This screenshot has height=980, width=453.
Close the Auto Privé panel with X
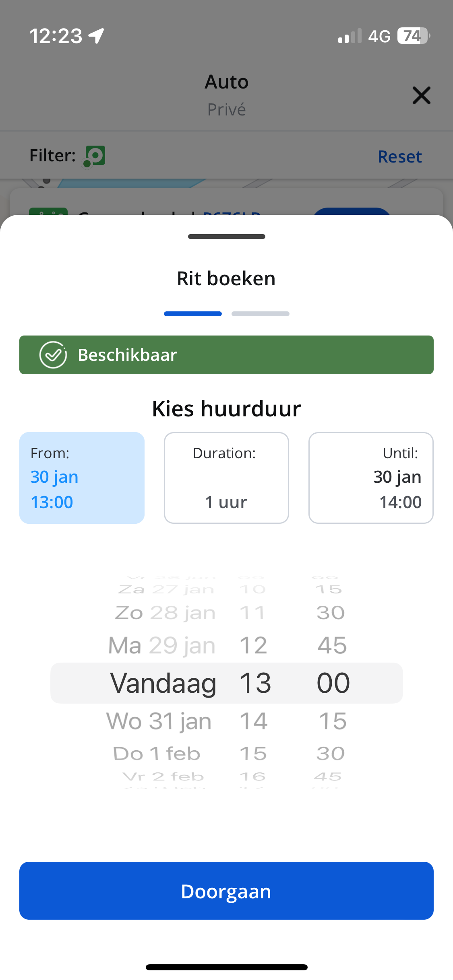pyautogui.click(x=421, y=95)
